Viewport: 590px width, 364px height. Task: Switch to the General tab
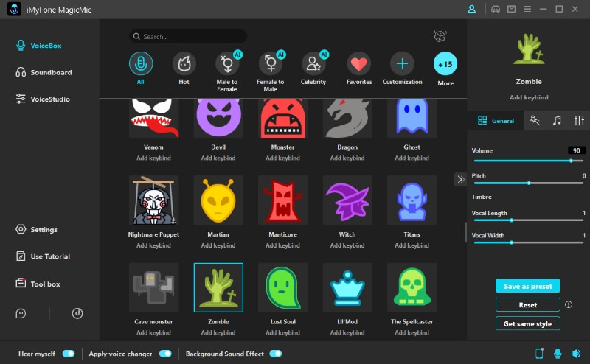point(496,121)
